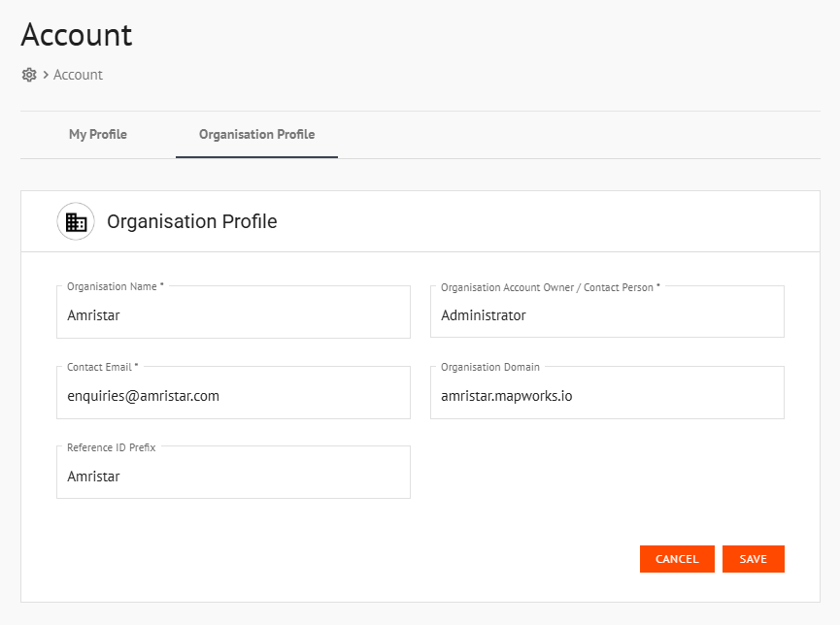
Task: Click the CANCEL button
Action: [677, 559]
